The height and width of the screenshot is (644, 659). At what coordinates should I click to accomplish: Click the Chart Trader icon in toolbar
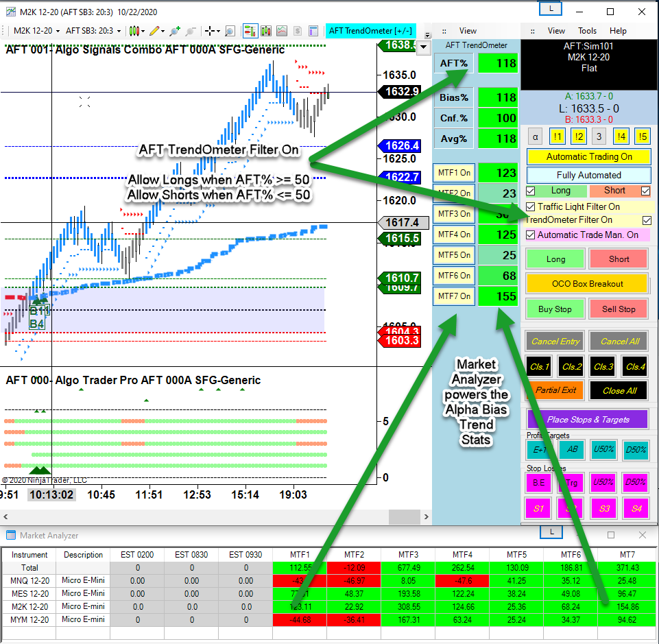(x=250, y=31)
